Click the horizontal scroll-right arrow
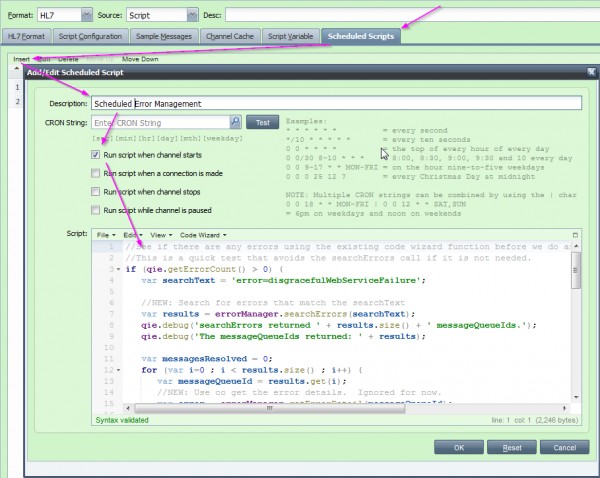Image resolution: width=600 pixels, height=478 pixels. [x=564, y=408]
